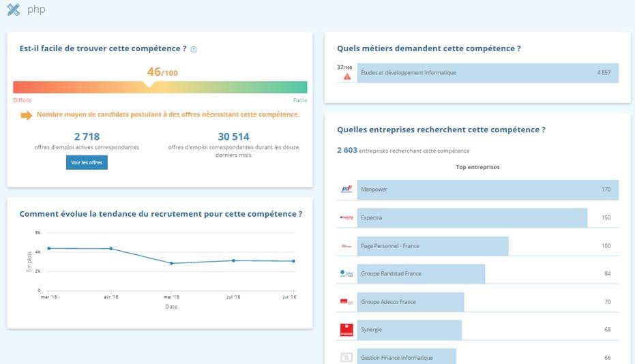Click the Voir les offres button
Viewport: 635px width, 364px height.
[x=87, y=162]
